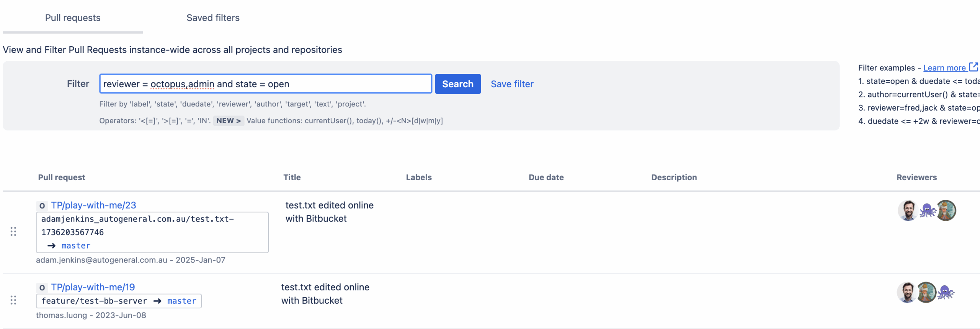Expand the NEW > operators hint badge
Screen dimensions: 980x329
(x=229, y=121)
